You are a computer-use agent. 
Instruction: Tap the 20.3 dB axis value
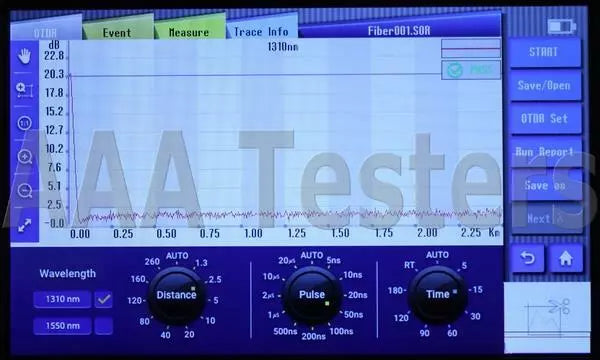coord(54,74)
